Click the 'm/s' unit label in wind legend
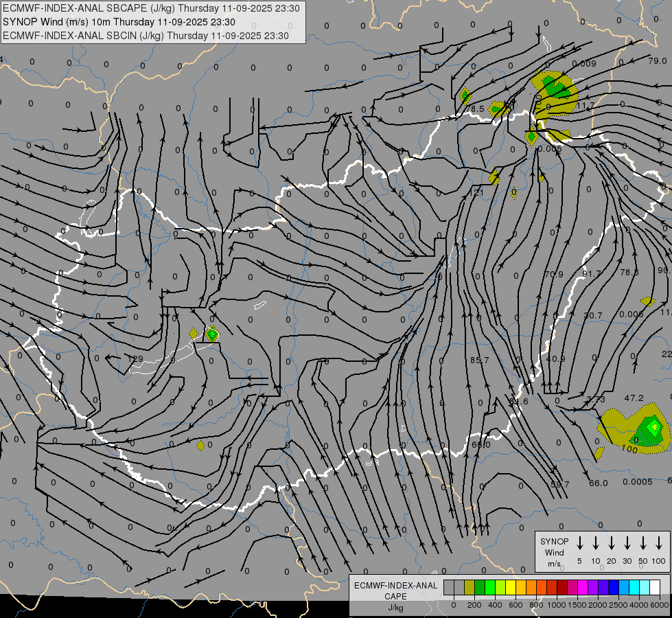The width and height of the screenshot is (672, 618). 554,564
